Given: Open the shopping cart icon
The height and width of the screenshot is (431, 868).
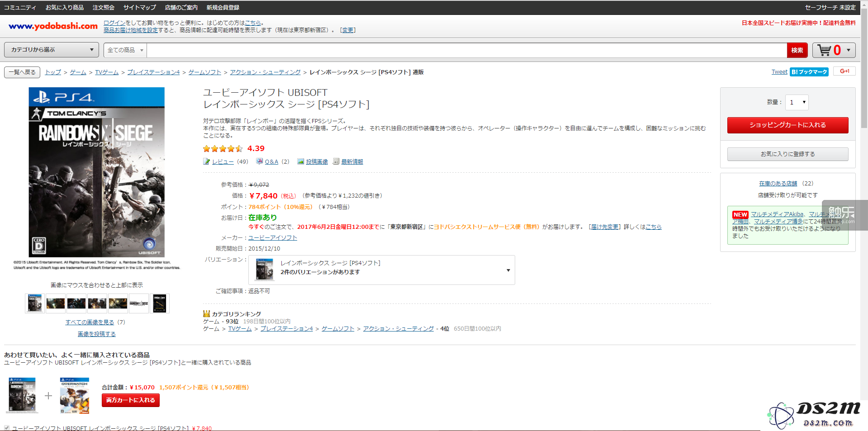Looking at the screenshot, I should point(824,50).
